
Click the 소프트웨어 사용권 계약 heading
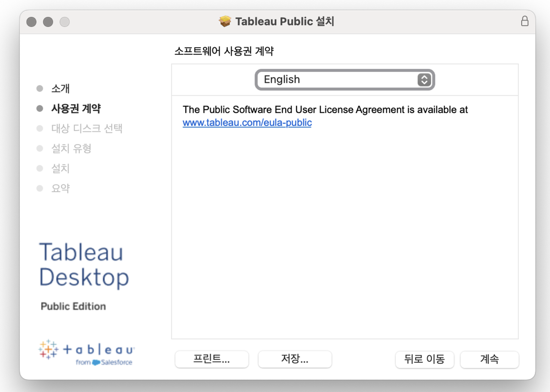click(x=224, y=51)
